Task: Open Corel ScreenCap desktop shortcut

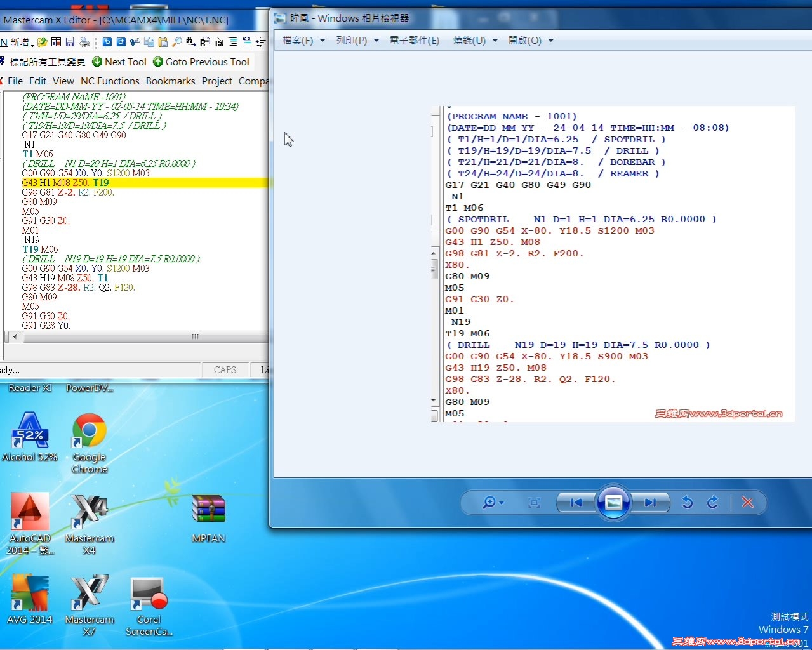Action: coord(149,606)
